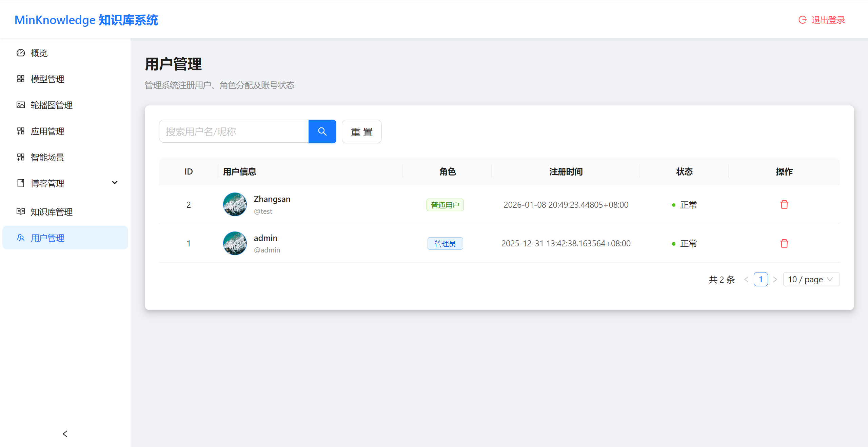The height and width of the screenshot is (447, 868).
Task: Click the 模型管理 menu entry
Action: (x=47, y=79)
